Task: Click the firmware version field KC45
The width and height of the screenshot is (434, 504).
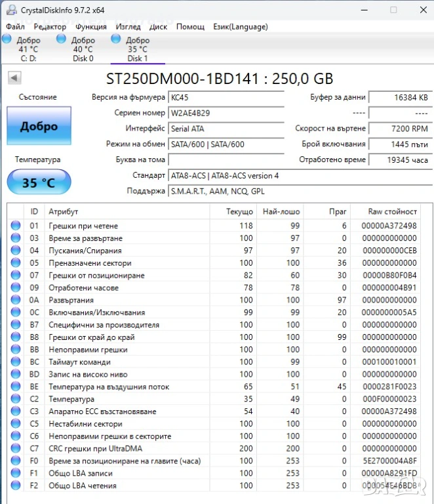Action: tap(226, 97)
